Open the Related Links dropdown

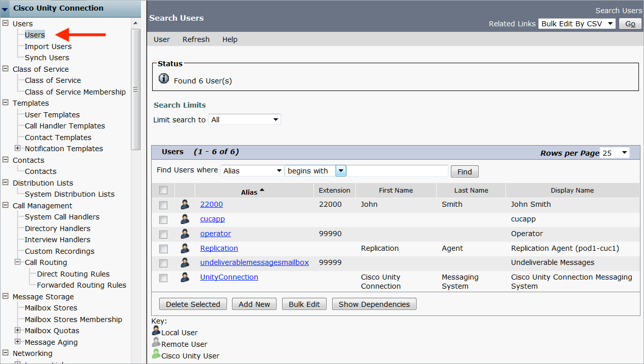577,24
